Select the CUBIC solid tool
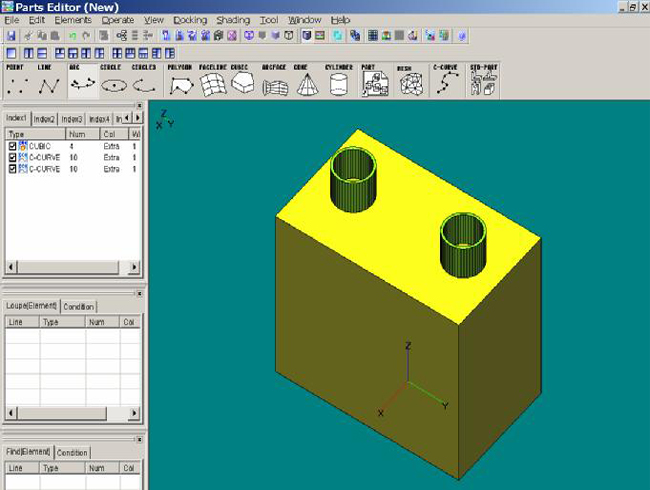The image size is (650, 490). (241, 82)
